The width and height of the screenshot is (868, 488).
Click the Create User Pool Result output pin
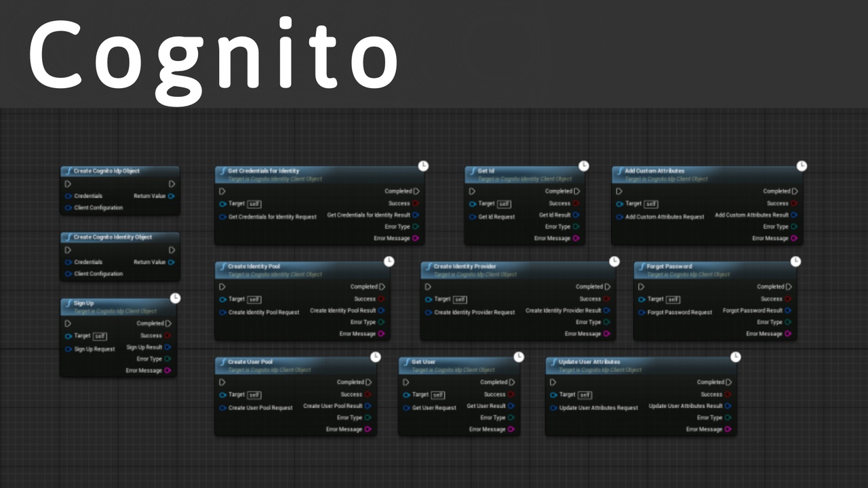tap(368, 406)
